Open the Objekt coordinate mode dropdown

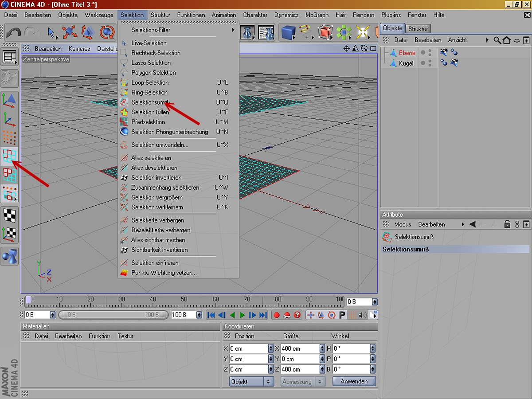click(251, 381)
